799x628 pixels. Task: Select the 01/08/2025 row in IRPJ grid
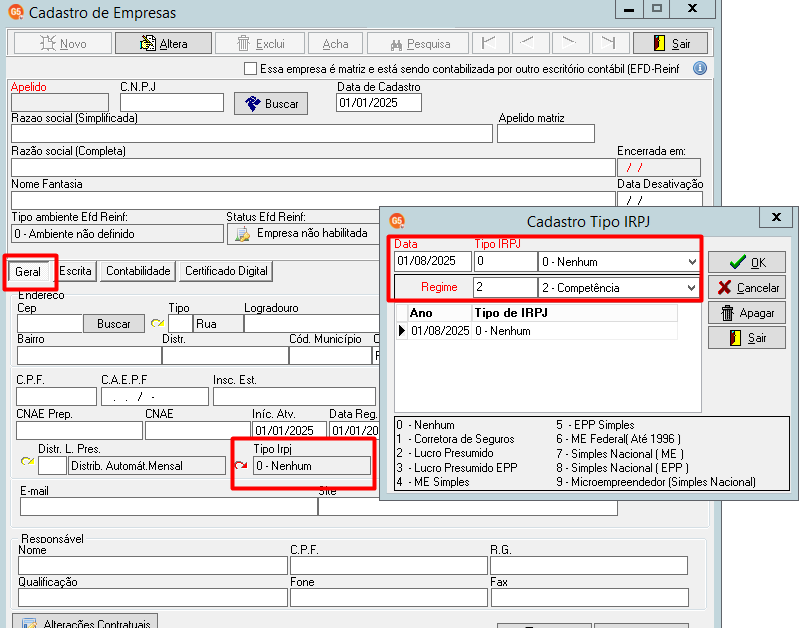(x=536, y=331)
